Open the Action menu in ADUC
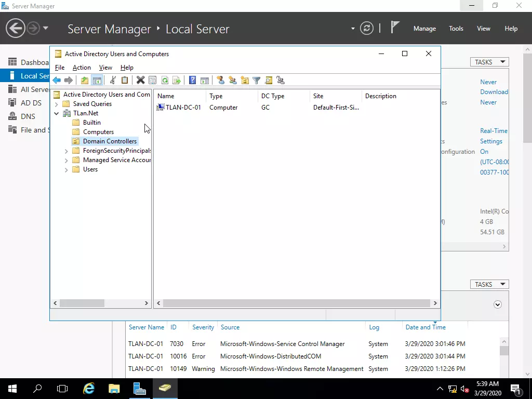This screenshot has height=399, width=532. [82, 68]
